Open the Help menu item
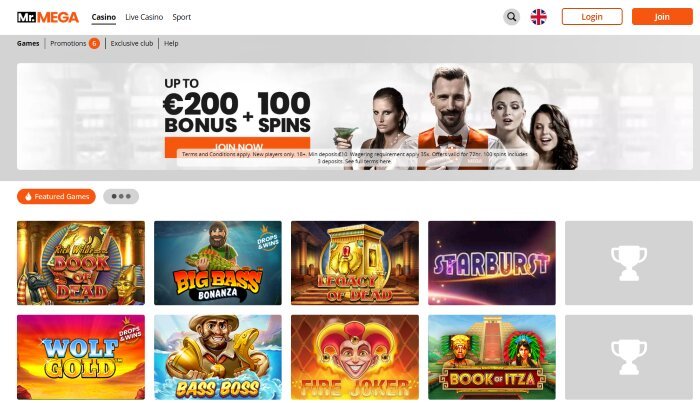 tap(171, 43)
